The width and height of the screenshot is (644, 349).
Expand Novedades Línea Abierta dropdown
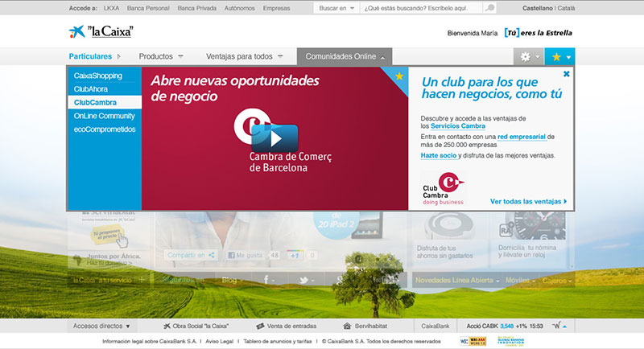pos(457,281)
